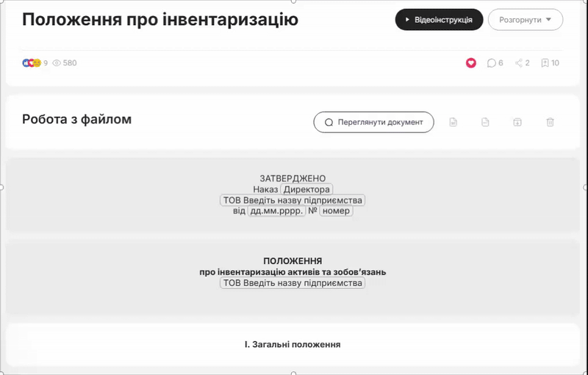Click the PDF file export icon

point(485,122)
